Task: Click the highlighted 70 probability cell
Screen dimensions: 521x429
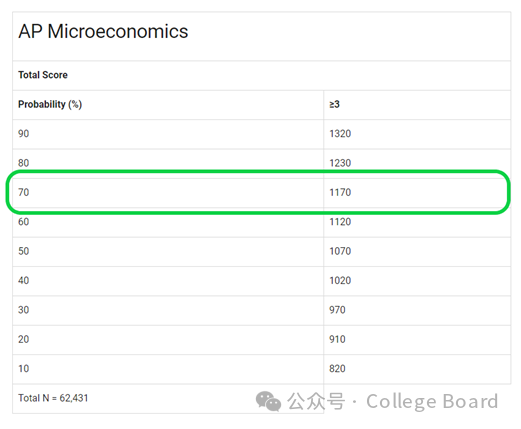Action: pos(168,193)
